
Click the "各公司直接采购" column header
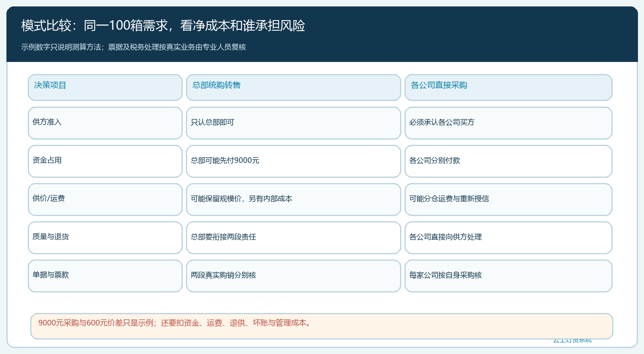(x=508, y=87)
